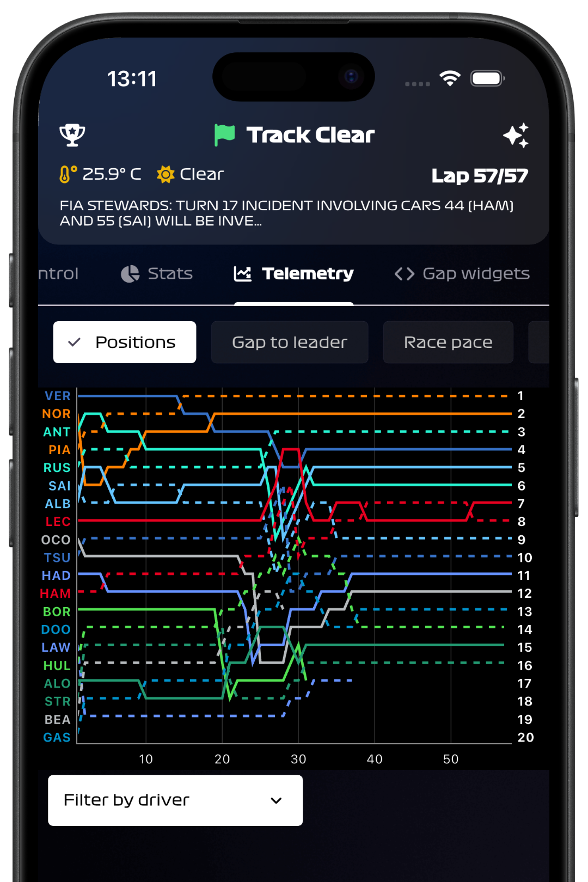Select driver NOR in the chart legend
Screen dimensions: 588x882
(57, 414)
